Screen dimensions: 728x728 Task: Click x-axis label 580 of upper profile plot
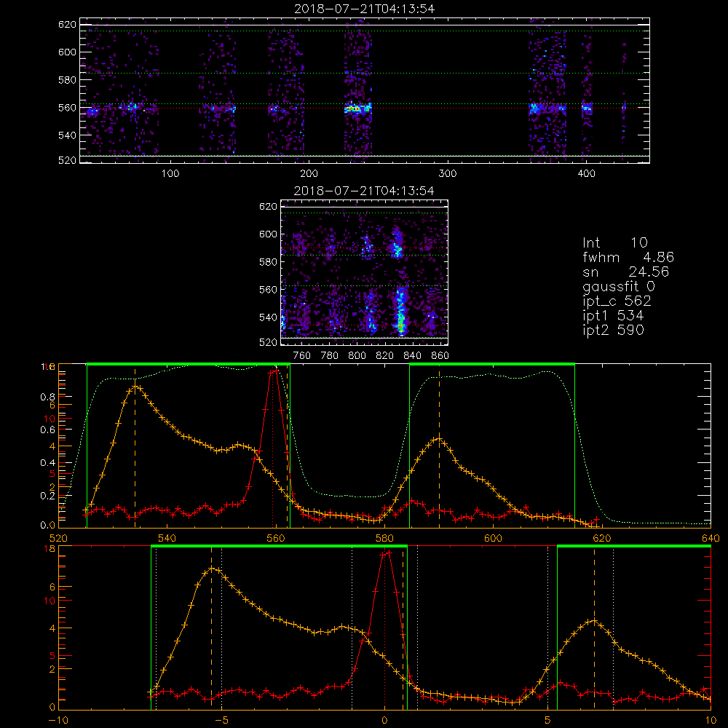click(x=384, y=538)
